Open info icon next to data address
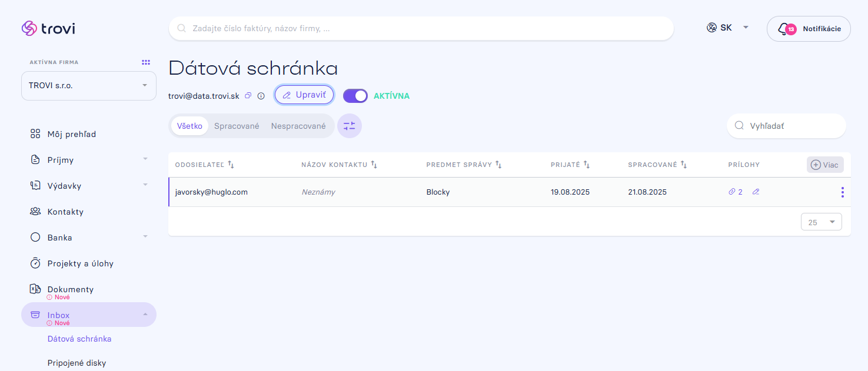868x371 pixels. tap(261, 96)
